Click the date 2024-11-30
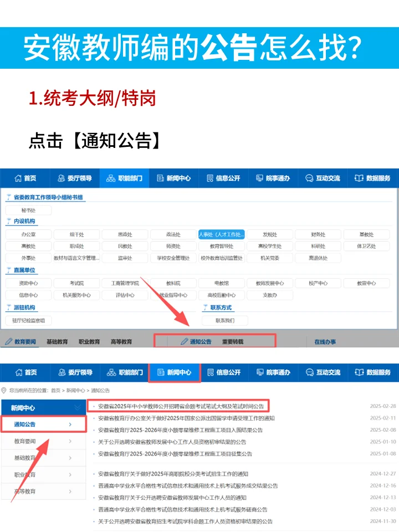 [383, 521]
